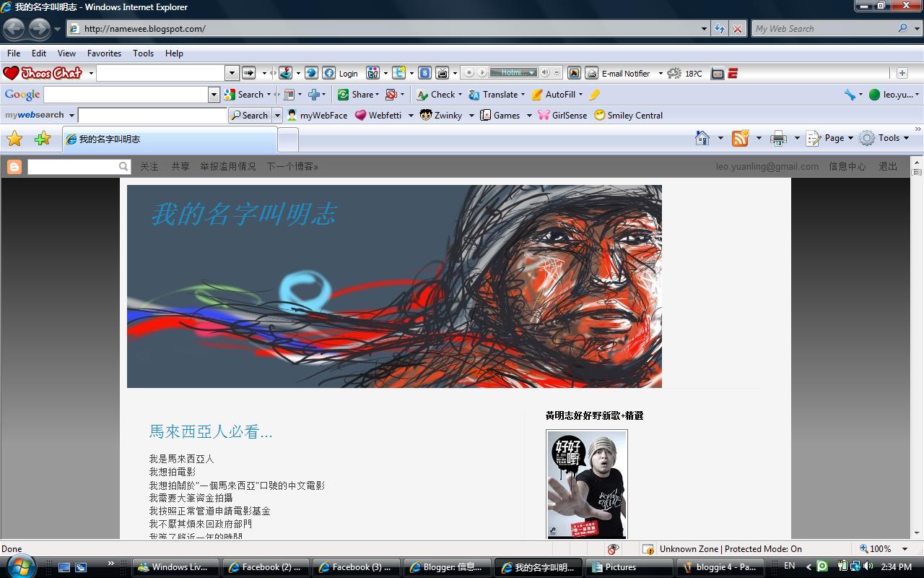Viewport: 924px width, 578px height.
Task: Click the search magnifier in My Web Search box
Action: pos(902,29)
